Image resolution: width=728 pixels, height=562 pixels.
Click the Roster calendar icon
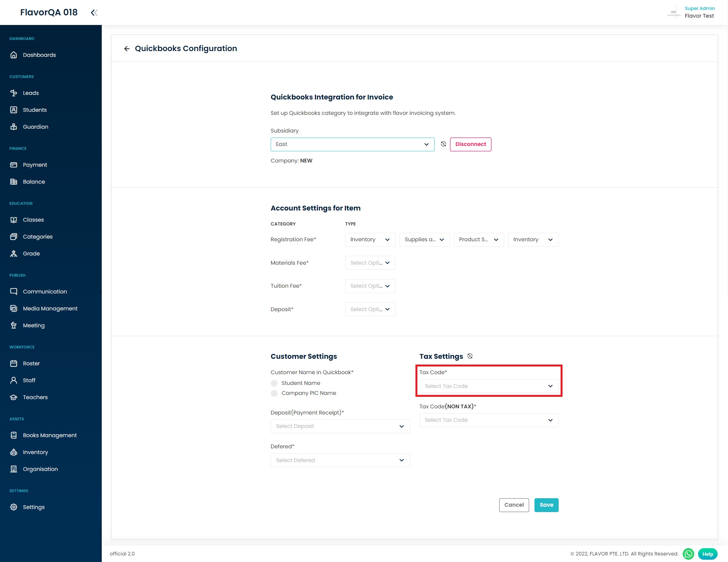coord(14,363)
